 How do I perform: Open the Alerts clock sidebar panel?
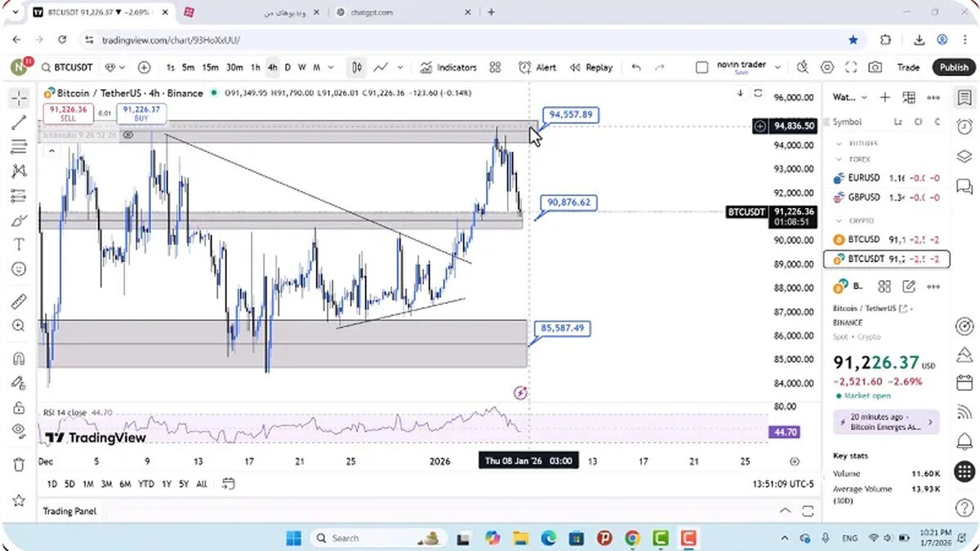[x=964, y=127]
